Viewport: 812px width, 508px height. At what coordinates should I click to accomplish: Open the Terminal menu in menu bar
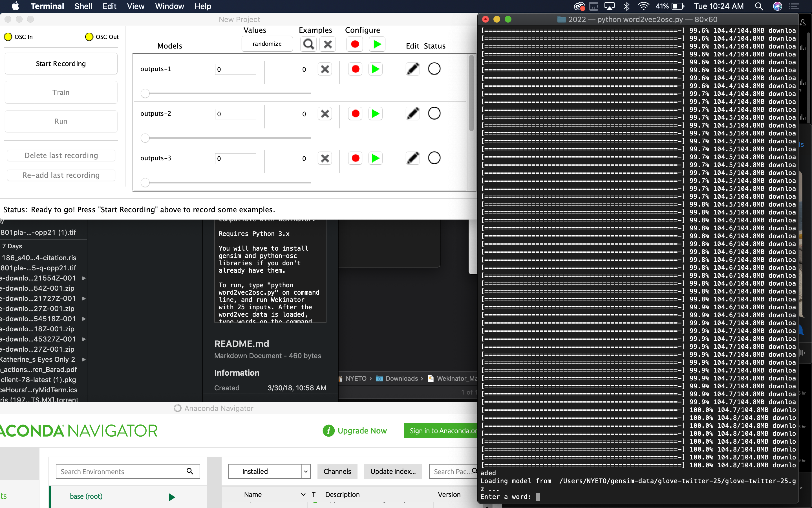click(x=47, y=6)
